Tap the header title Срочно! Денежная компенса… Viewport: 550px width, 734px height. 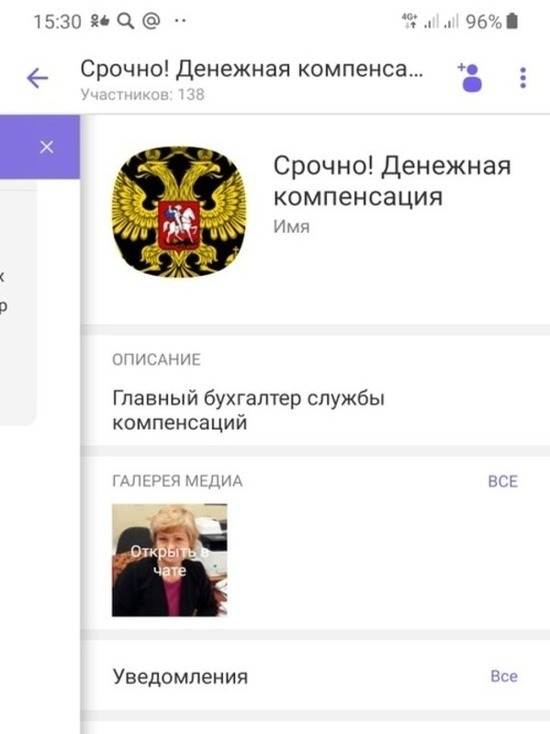(251, 69)
